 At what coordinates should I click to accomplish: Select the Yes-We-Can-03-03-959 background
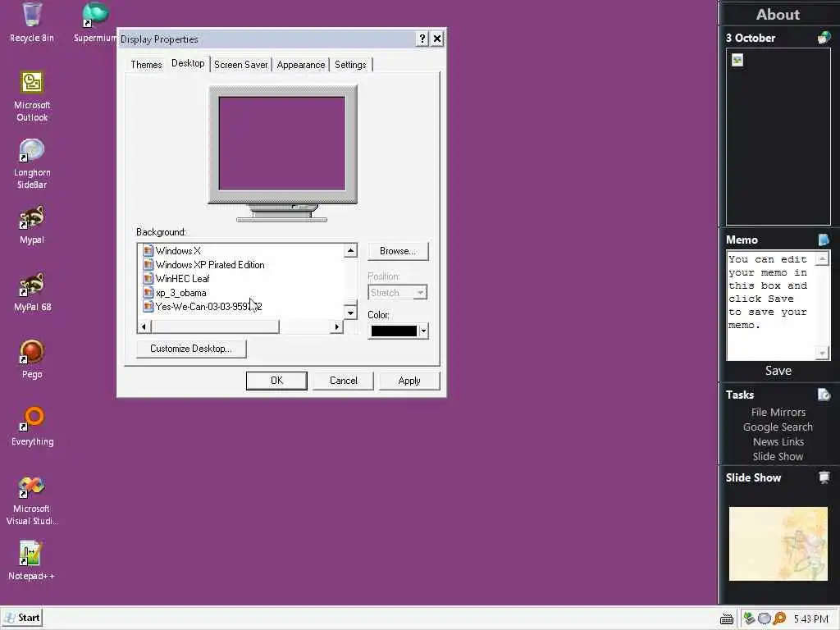[x=208, y=307]
